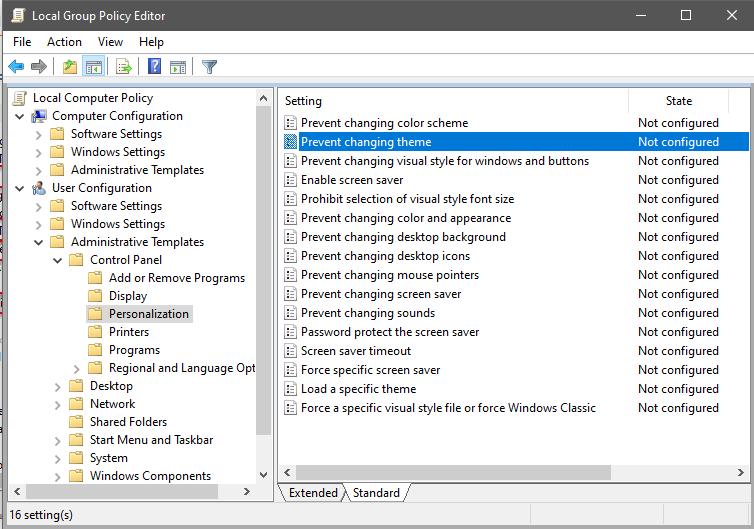Viewport: 754px width, 529px height.
Task: Click the Filter funnel icon
Action: [209, 67]
